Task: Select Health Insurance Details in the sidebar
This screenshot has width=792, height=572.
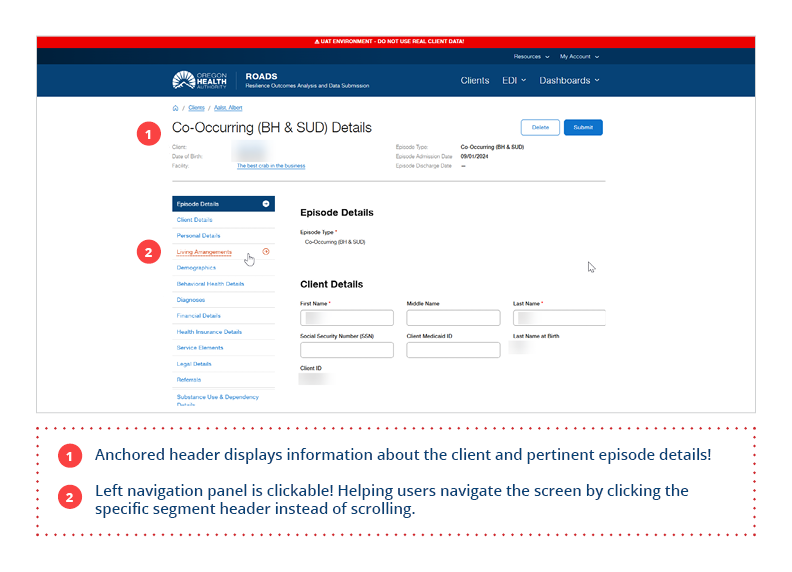Action: click(x=209, y=332)
